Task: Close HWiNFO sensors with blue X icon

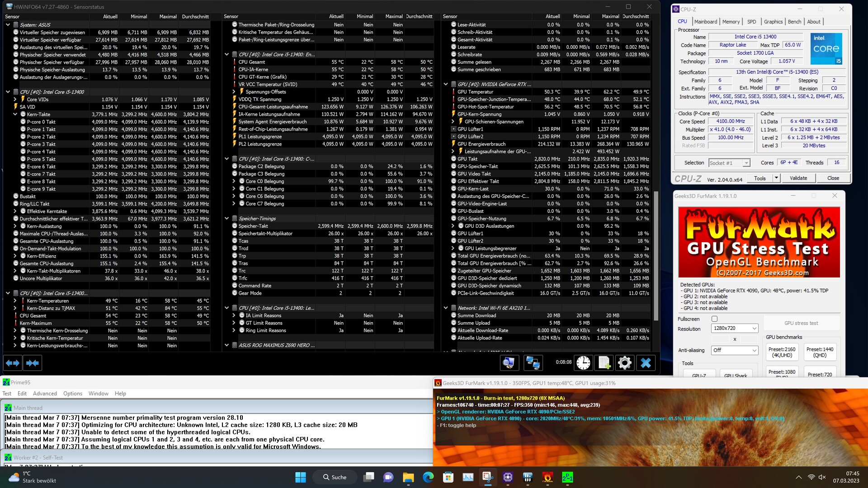Action: 646,363
